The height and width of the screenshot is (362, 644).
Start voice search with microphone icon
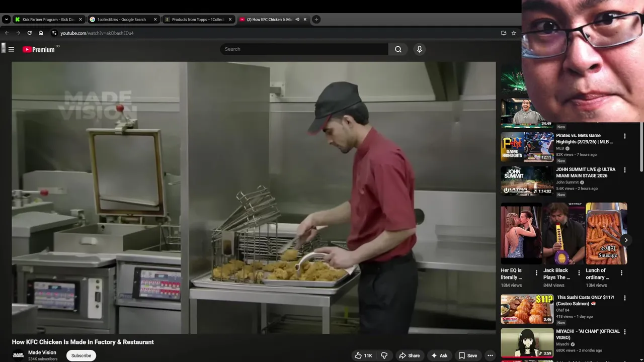[419, 49]
